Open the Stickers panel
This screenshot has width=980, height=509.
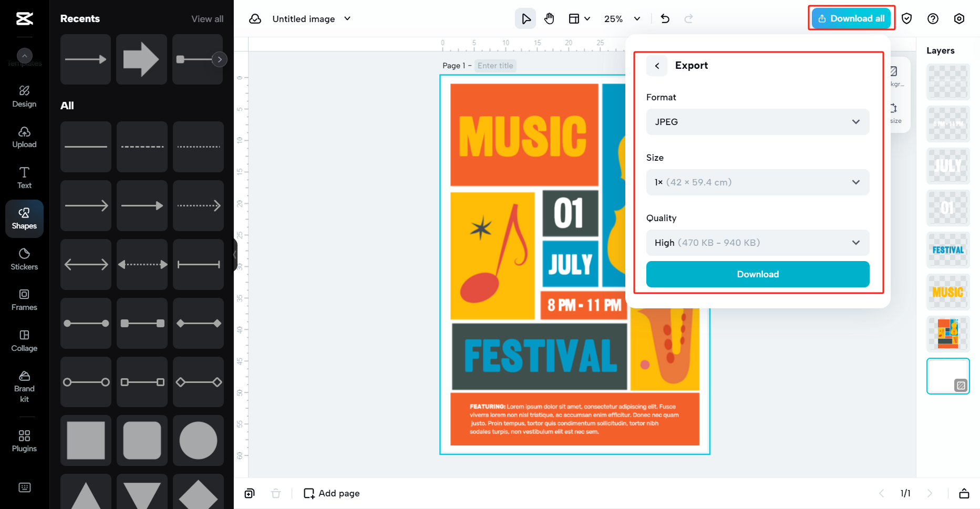(x=24, y=259)
